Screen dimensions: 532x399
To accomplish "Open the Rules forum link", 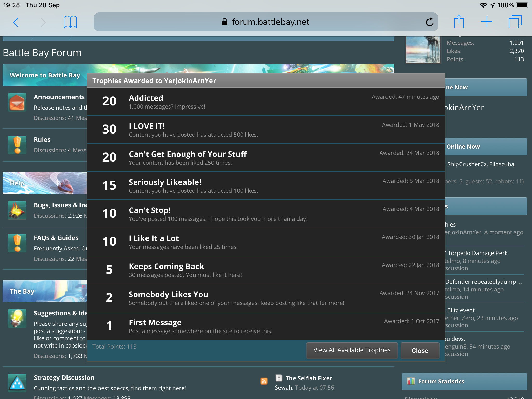I will pos(42,140).
